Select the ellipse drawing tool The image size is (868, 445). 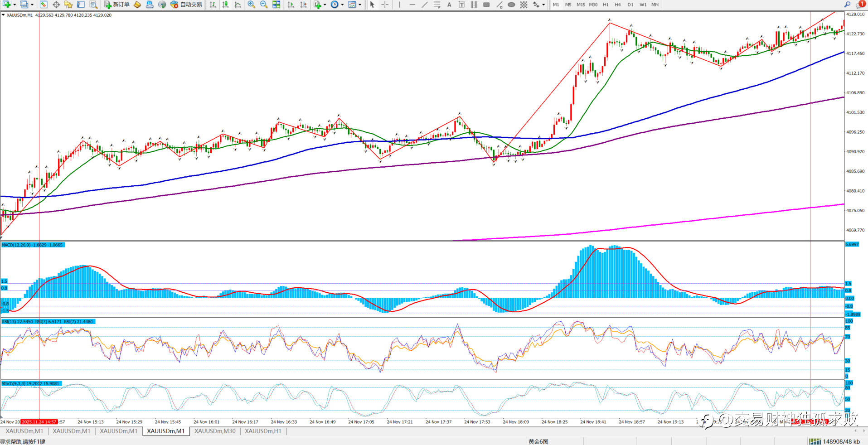511,5
